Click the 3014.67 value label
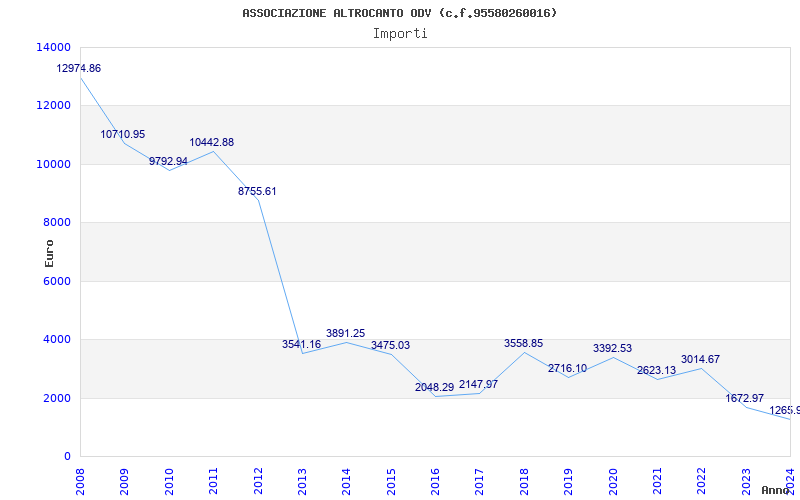The image size is (800, 500). click(700, 359)
